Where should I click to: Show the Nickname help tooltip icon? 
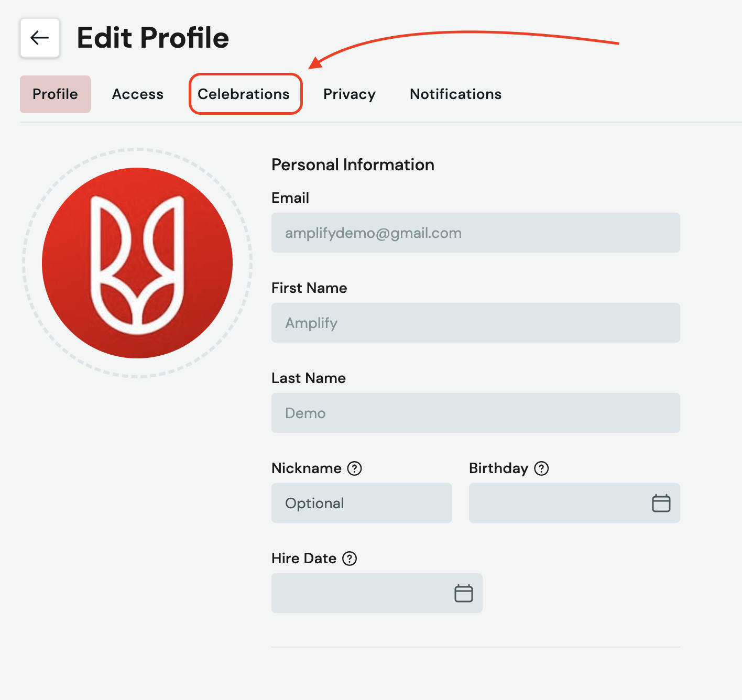click(355, 468)
